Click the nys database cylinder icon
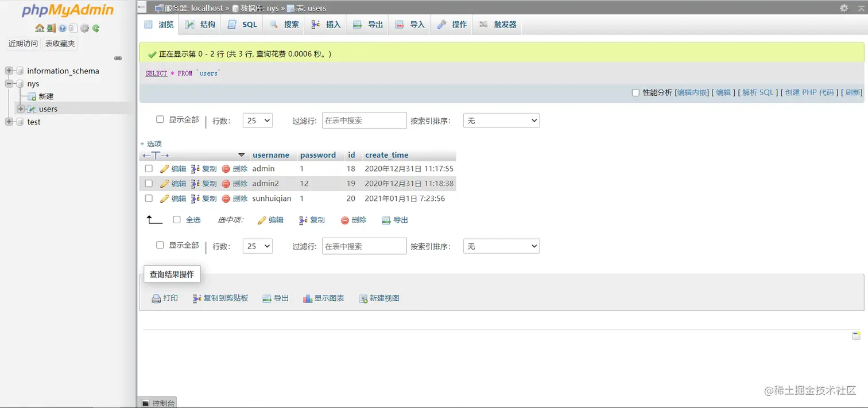The width and height of the screenshot is (868, 408). [x=21, y=84]
